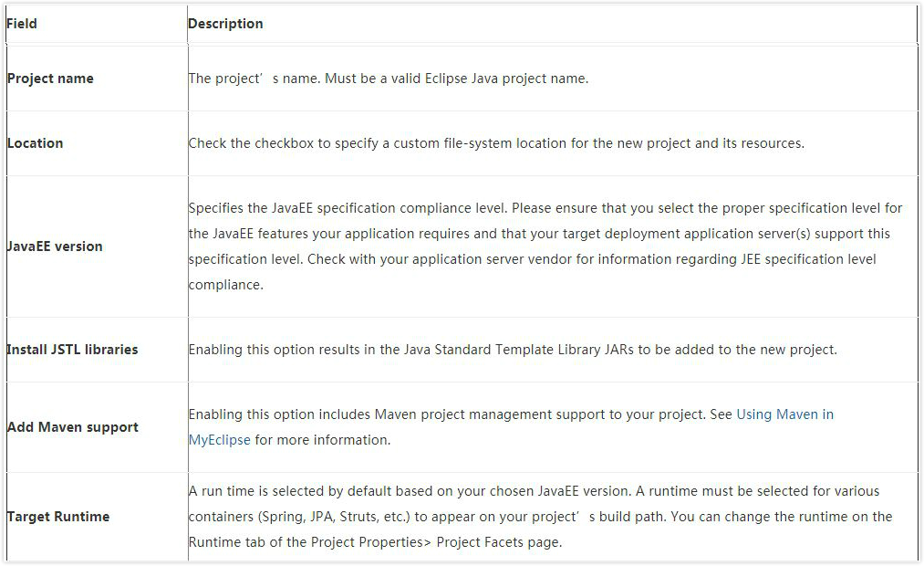Image resolution: width=924 pixels, height=566 pixels.
Task: Click the blue "MyEclipse" link word
Action: tap(219, 440)
